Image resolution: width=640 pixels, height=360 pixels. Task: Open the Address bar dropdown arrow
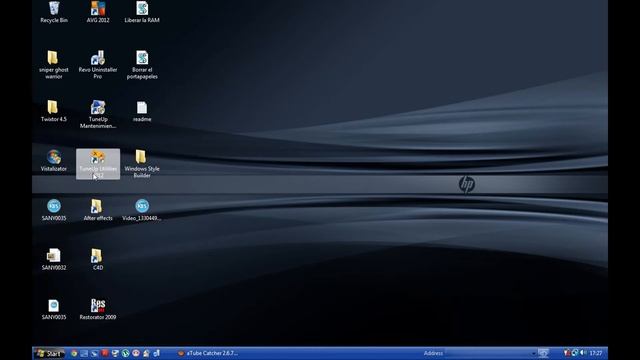(x=533, y=353)
